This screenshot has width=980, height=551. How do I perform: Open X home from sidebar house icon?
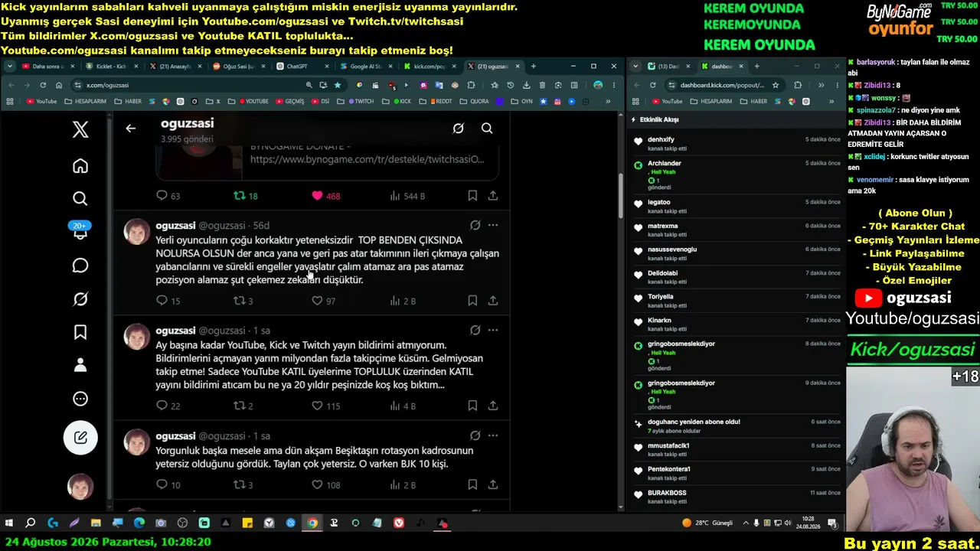80,166
